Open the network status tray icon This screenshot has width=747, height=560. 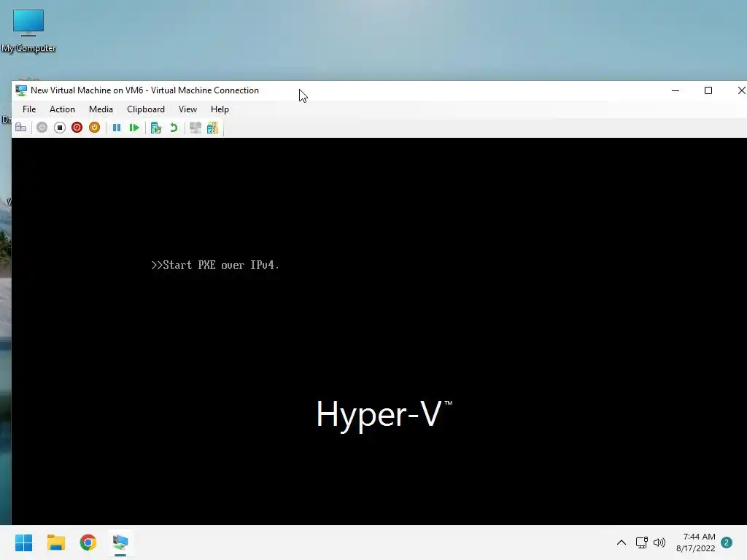(642, 542)
